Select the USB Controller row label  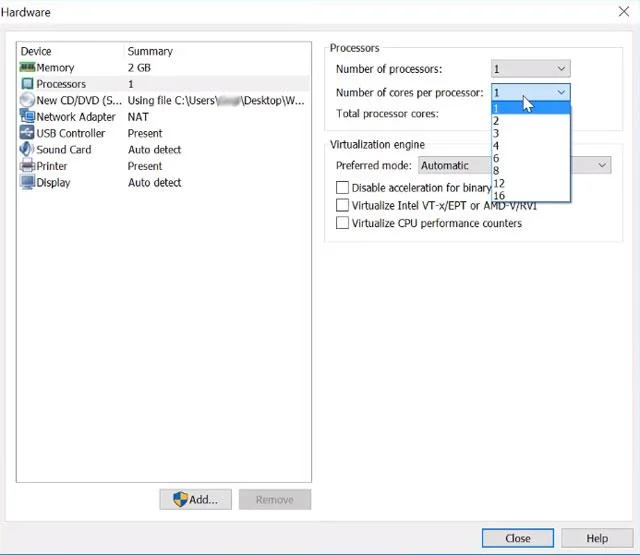[x=71, y=133]
